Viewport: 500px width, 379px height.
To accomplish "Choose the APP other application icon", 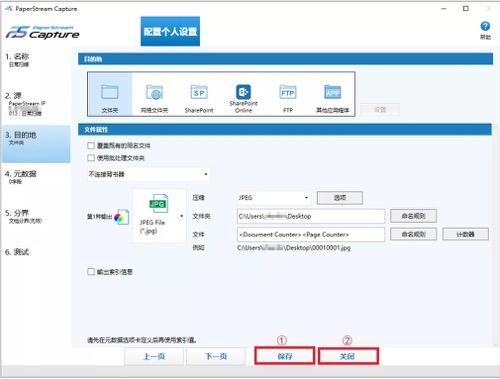I will click(x=333, y=94).
